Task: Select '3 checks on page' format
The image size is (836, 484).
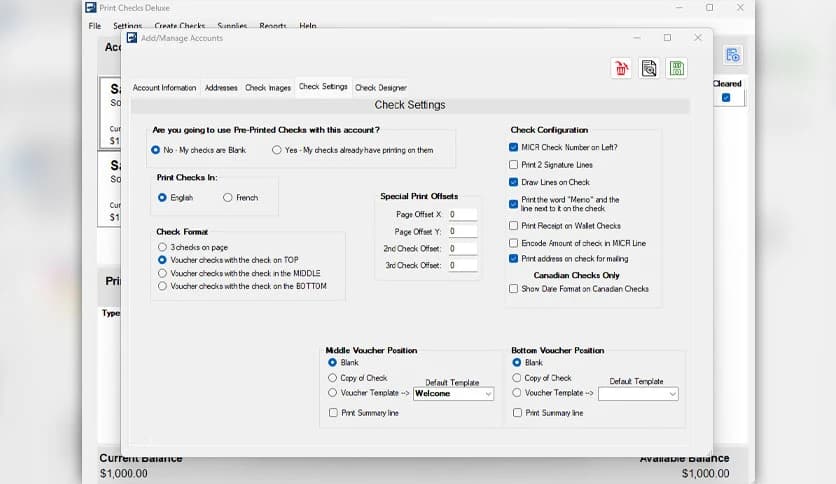Action: 193,247
